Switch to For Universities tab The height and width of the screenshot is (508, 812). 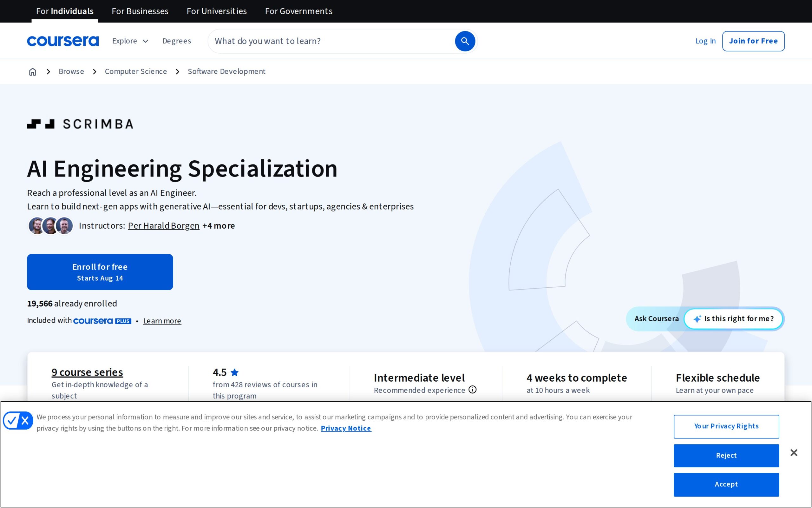pyautogui.click(x=217, y=11)
